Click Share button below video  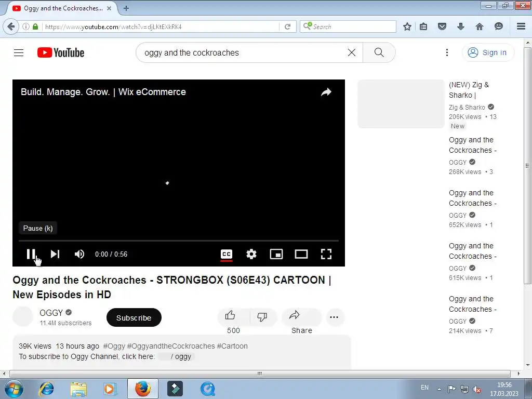301,317
